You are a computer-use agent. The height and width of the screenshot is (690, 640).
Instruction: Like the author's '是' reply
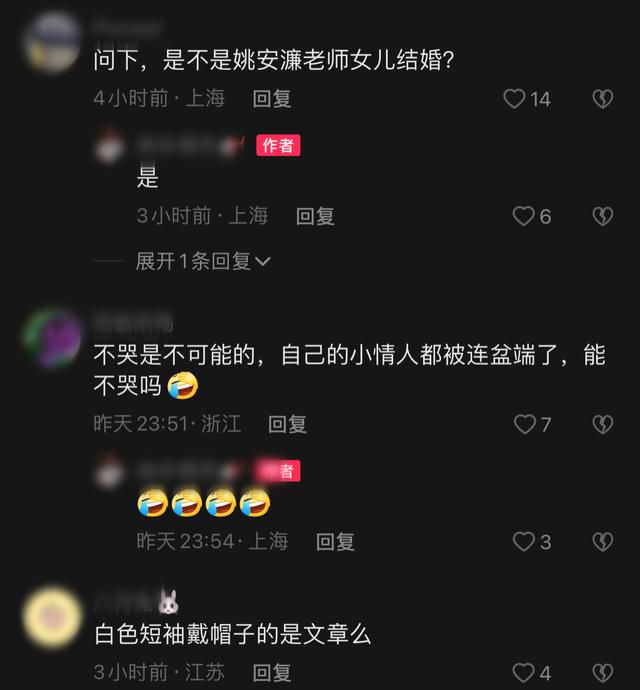coord(523,217)
